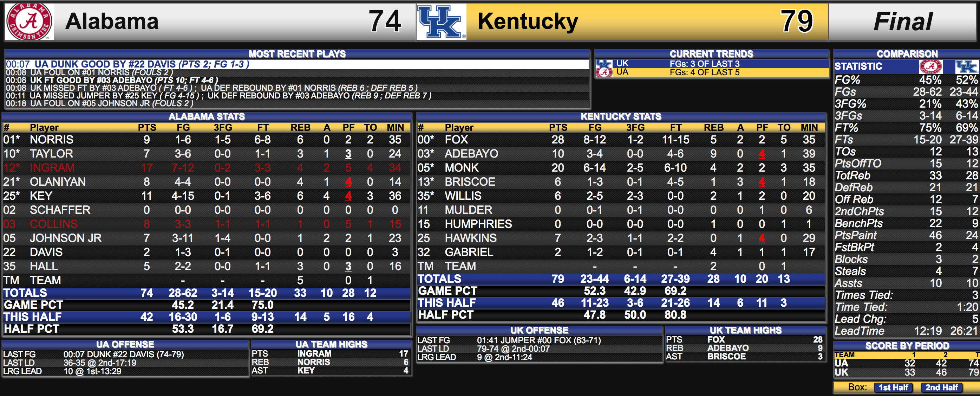Image resolution: width=980 pixels, height=396 pixels.
Task: Click the Kentucky TOTALS row
Action: 620,279
